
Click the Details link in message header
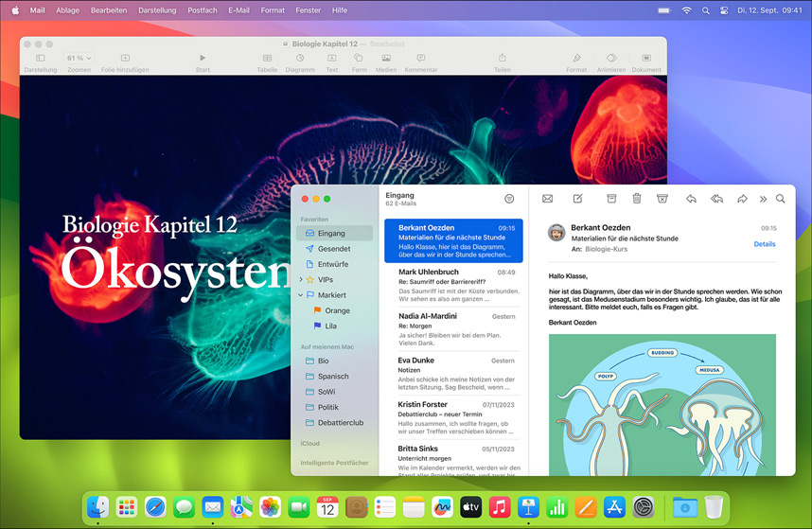coord(764,244)
